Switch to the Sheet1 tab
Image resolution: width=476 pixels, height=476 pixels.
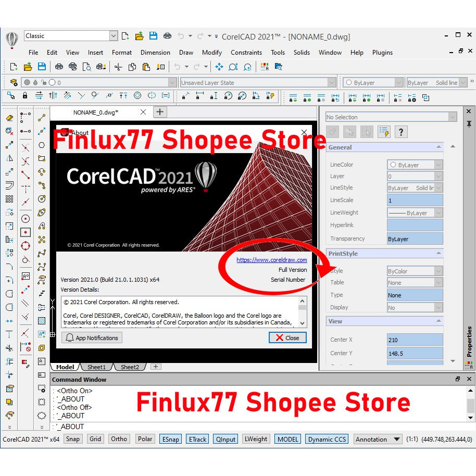[96, 367]
